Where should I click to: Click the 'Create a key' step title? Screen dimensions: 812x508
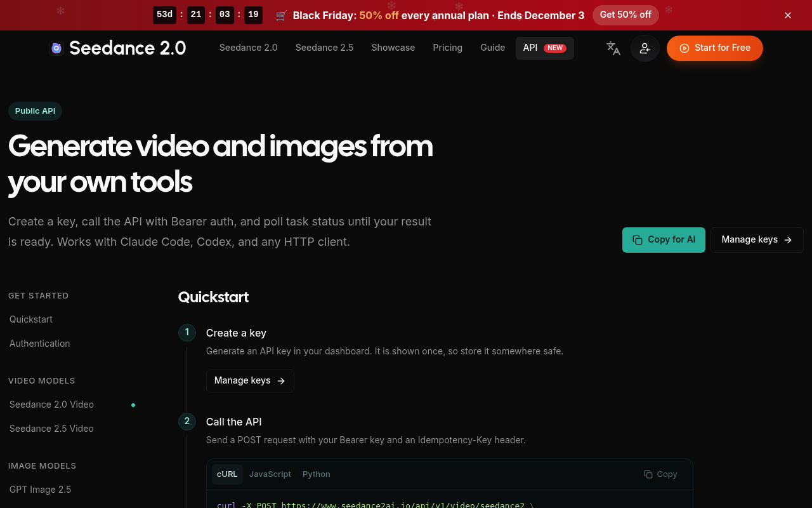click(x=236, y=333)
